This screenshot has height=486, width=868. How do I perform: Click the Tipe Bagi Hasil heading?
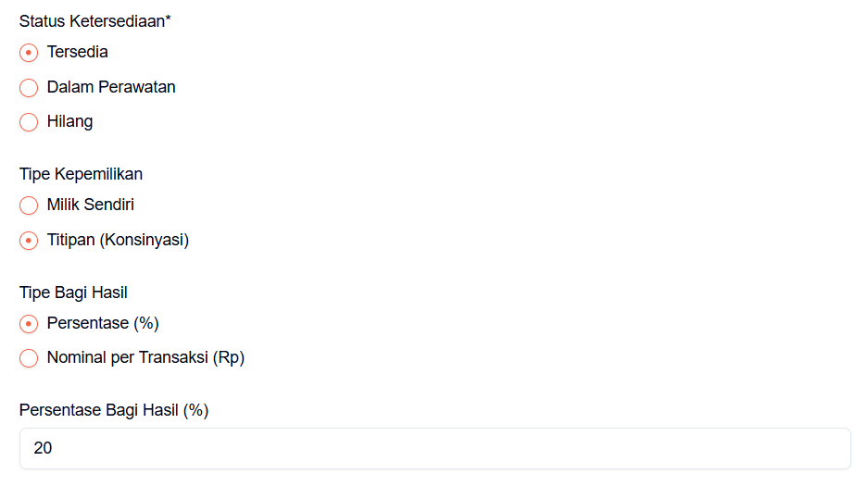(73, 293)
